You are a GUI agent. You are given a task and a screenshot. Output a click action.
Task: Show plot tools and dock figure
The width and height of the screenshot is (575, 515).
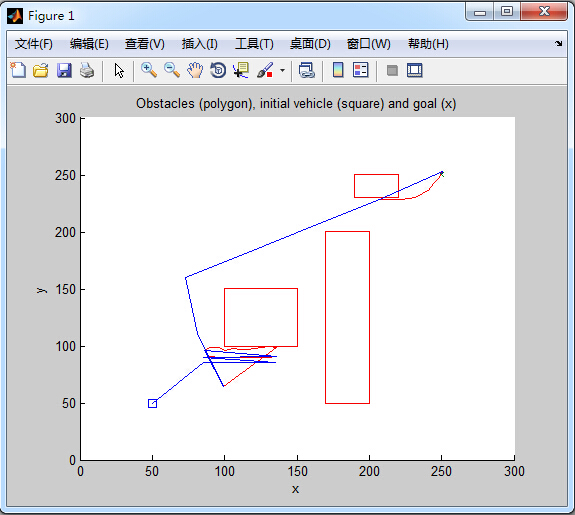(x=415, y=70)
